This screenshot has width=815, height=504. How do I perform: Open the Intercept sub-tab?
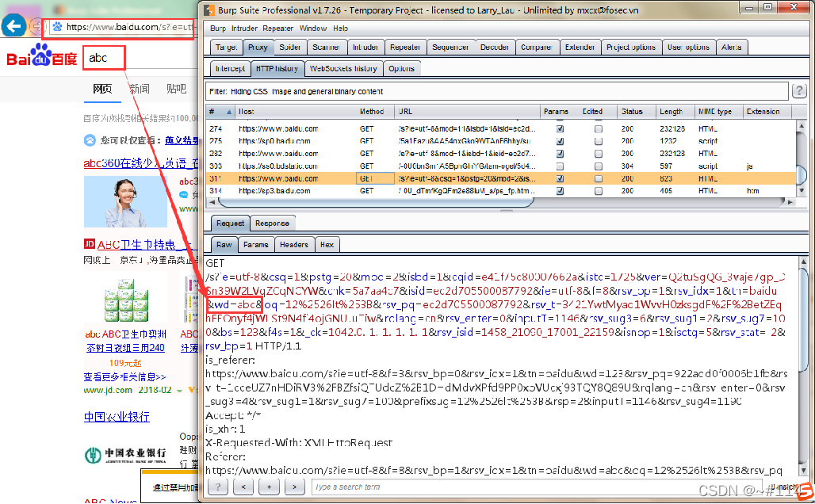tap(230, 69)
